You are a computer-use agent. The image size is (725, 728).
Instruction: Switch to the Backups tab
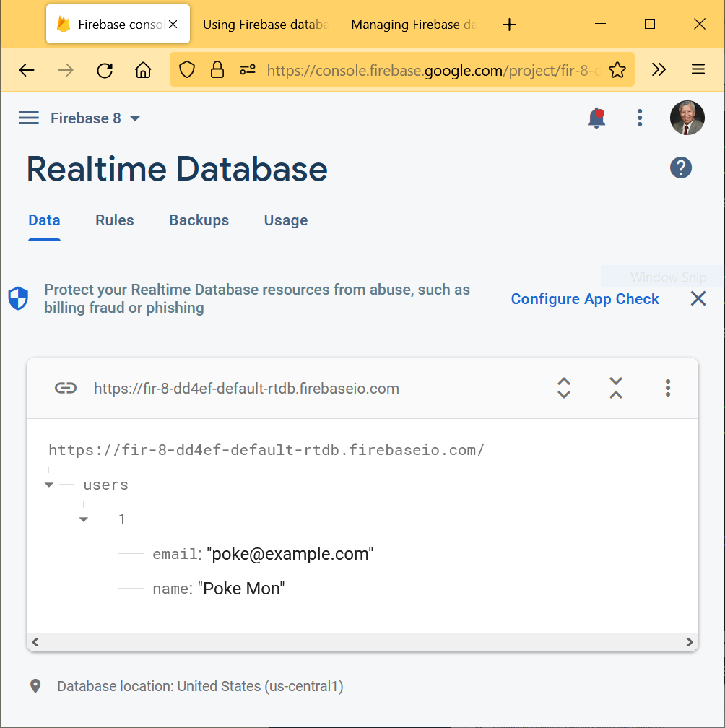pyautogui.click(x=199, y=220)
